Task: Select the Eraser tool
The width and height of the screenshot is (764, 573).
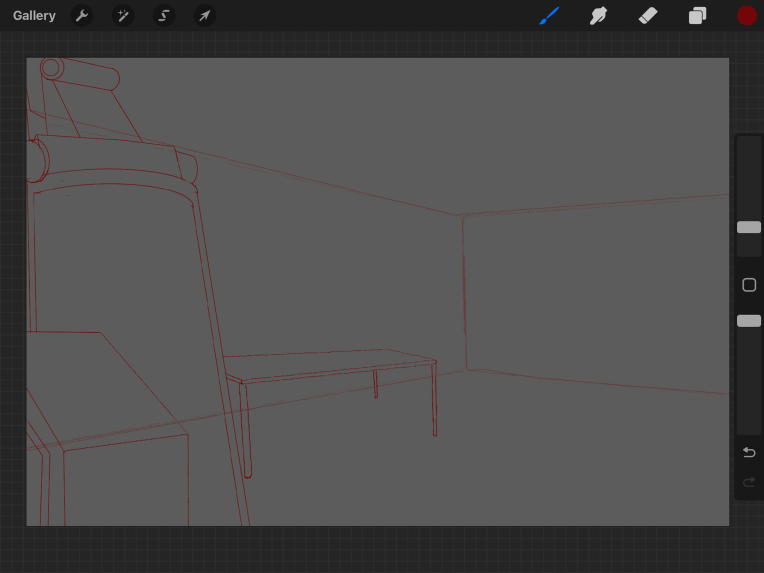Action: coord(648,16)
